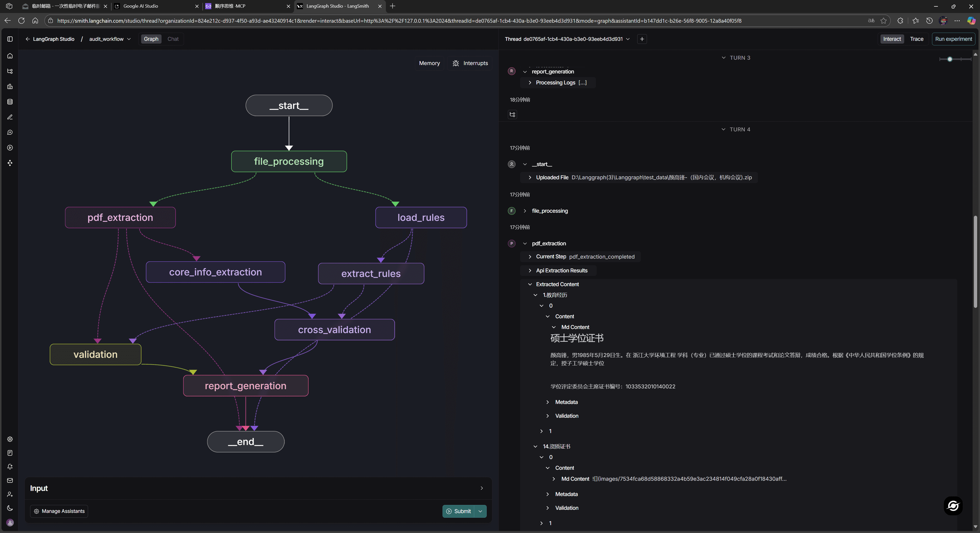Click the Manage Assistants button
Image resolution: width=980 pixels, height=533 pixels.
point(59,511)
